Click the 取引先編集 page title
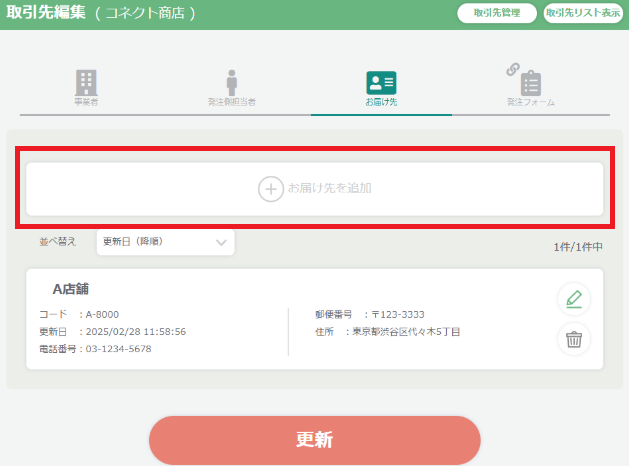The width and height of the screenshot is (629, 466). [x=46, y=12]
